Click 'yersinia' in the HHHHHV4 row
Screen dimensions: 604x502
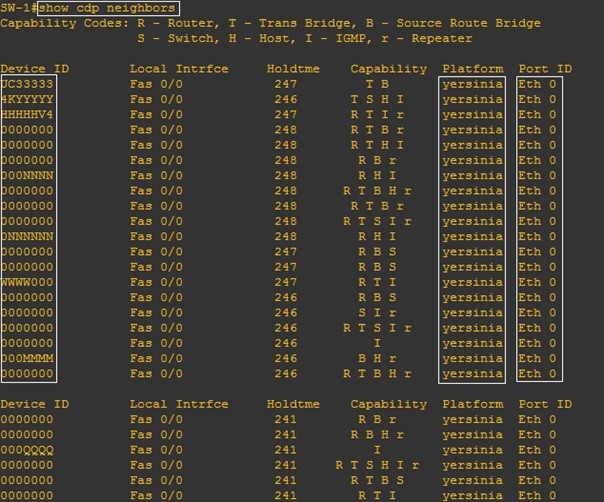pos(473,115)
